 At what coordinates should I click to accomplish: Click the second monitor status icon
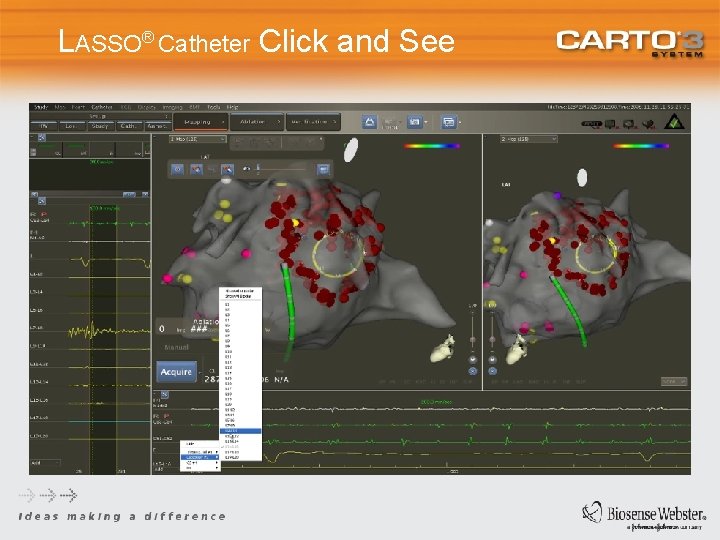tap(629, 124)
